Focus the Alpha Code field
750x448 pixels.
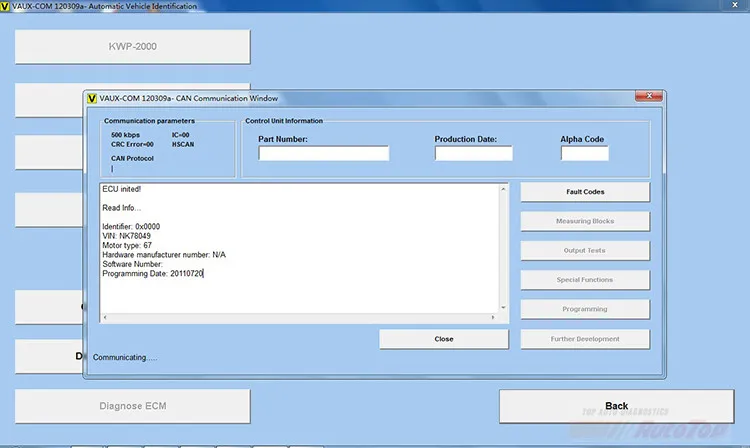[585, 153]
